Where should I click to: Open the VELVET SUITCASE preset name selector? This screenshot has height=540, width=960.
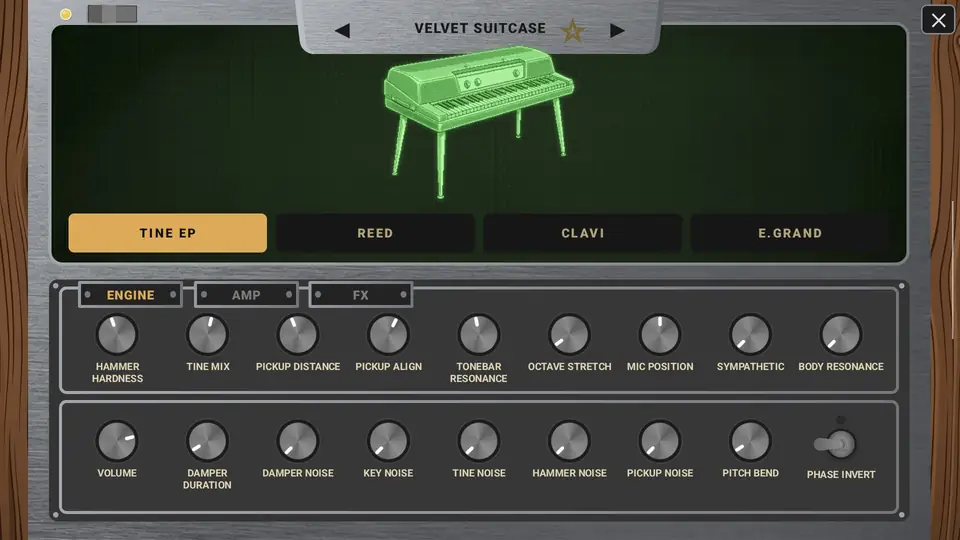(x=480, y=28)
